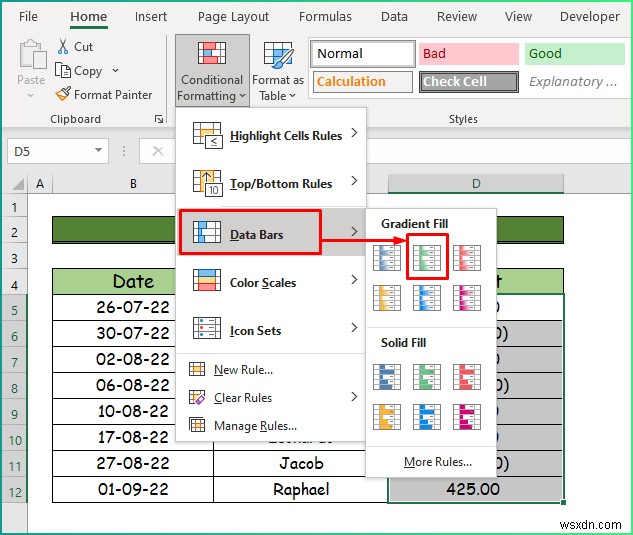Image resolution: width=633 pixels, height=535 pixels.
Task: Click the Copy icon
Action: (63, 70)
